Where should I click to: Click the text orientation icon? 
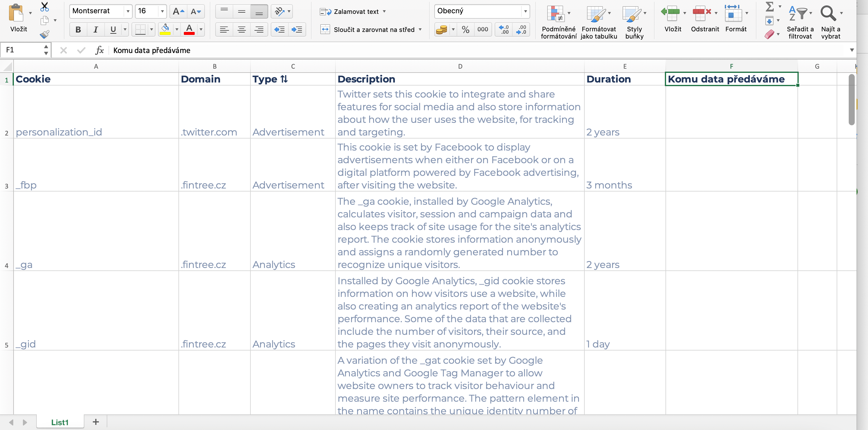279,11
